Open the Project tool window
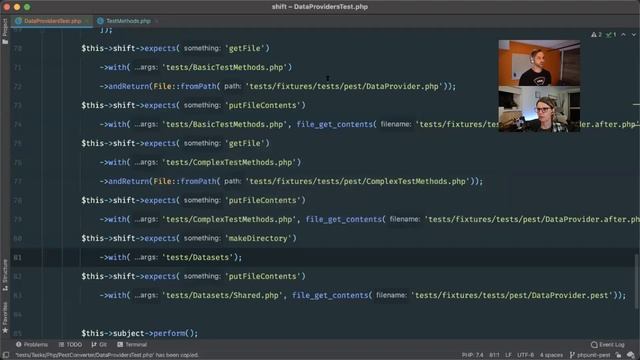The image size is (640, 360). [5, 31]
